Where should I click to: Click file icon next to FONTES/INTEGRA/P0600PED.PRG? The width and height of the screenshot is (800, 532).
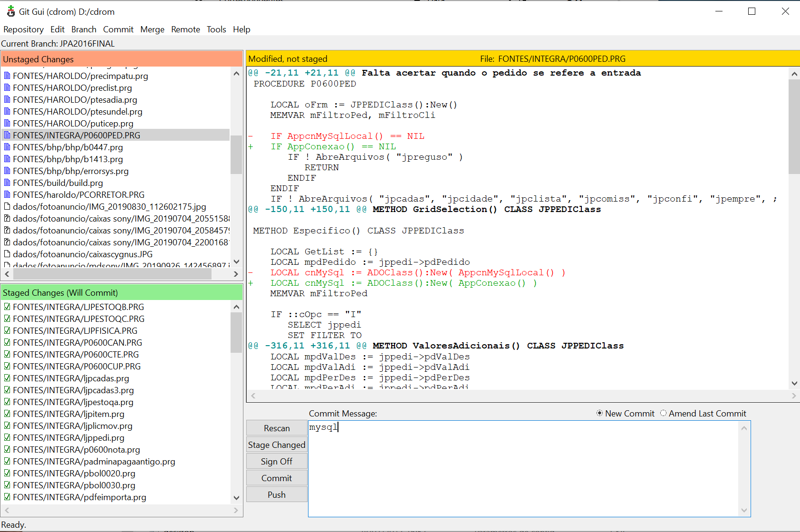[7, 135]
